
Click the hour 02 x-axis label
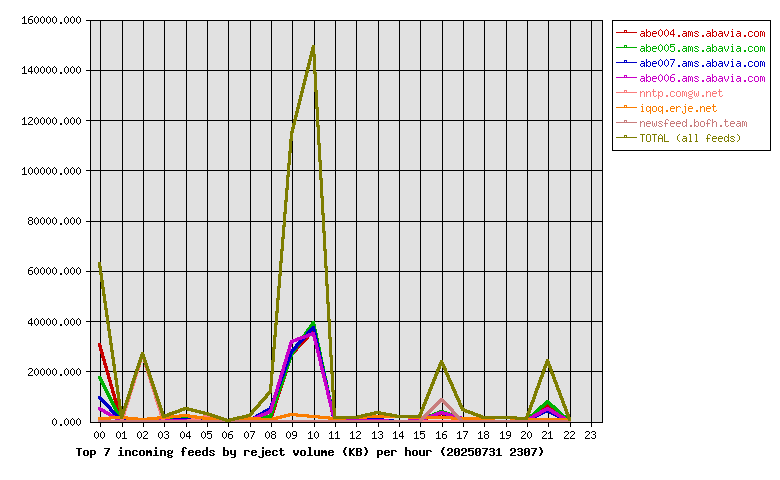(x=143, y=435)
